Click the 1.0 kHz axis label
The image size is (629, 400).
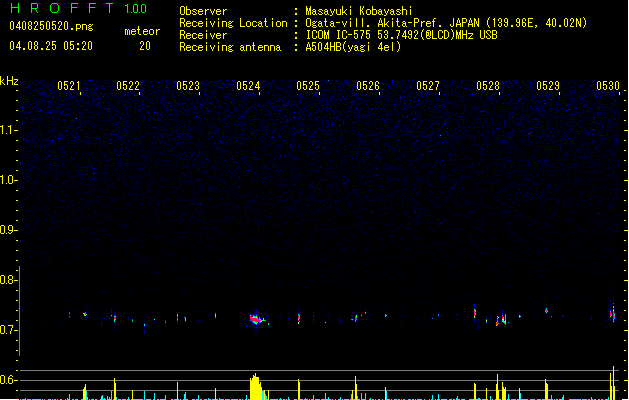[8, 180]
